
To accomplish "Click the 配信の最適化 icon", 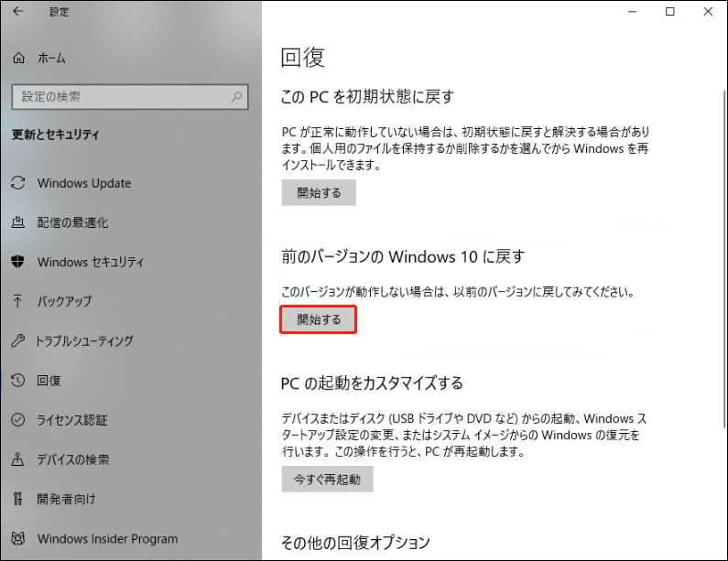I will click(17, 222).
